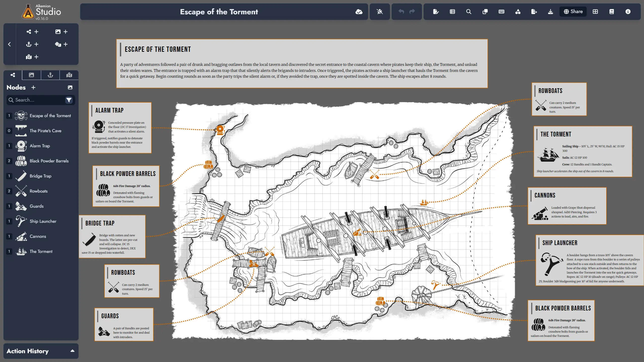Expand the Action History panel
This screenshot has height=362, width=644.
click(72, 351)
